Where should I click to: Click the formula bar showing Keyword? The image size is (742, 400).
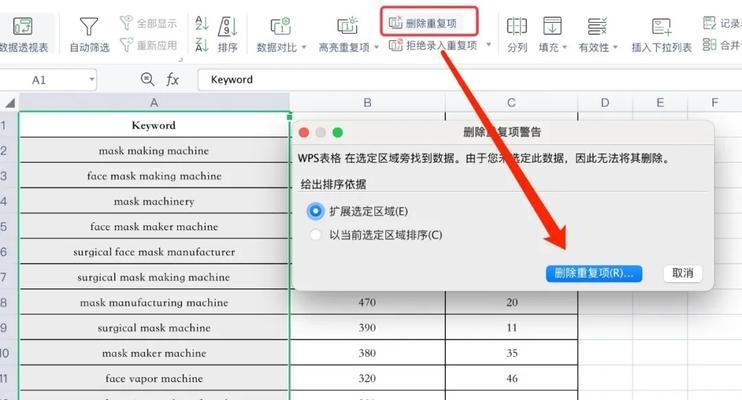[x=468, y=80]
